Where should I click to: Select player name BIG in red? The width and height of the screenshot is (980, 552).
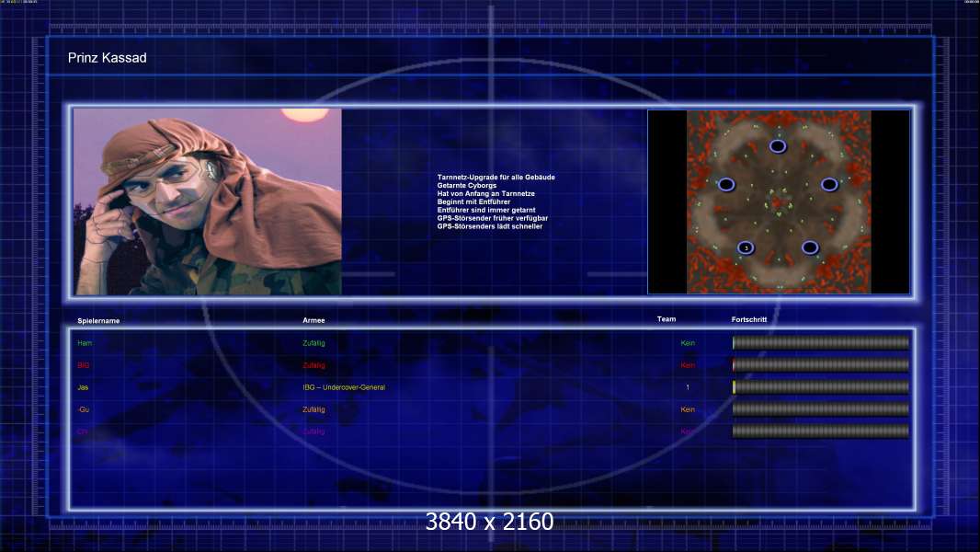(x=83, y=365)
